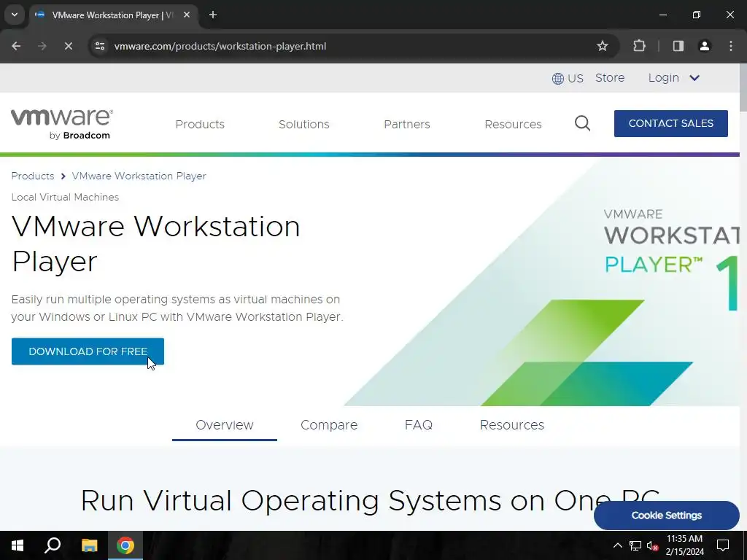Stop page loading with X button
The height and width of the screenshot is (560, 747).
pyautogui.click(x=68, y=46)
